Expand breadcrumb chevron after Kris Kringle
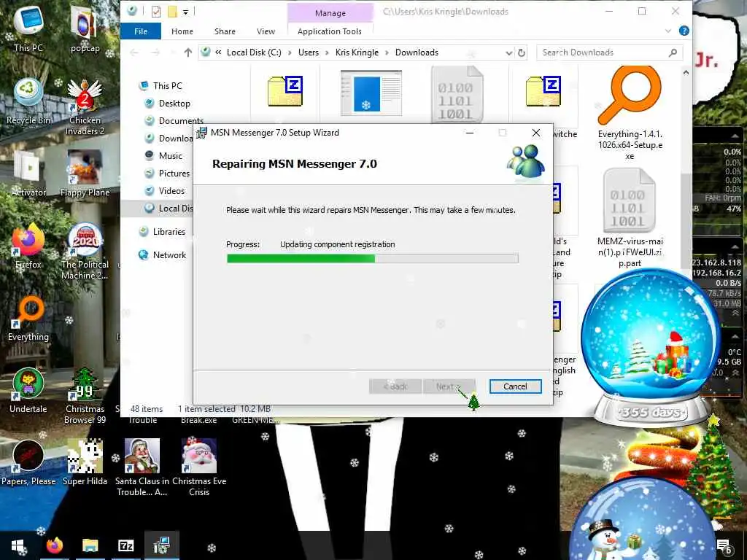747x560 pixels. (387, 52)
